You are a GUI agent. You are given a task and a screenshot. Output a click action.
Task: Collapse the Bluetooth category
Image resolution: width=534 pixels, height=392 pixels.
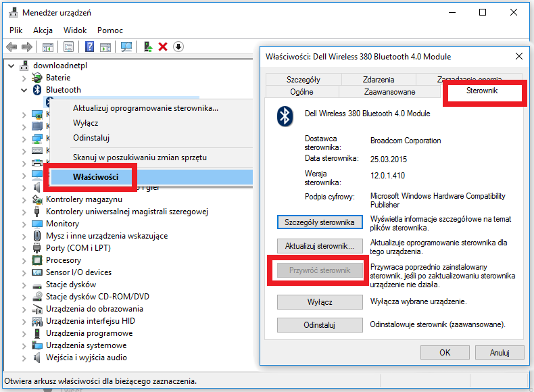pyautogui.click(x=24, y=91)
